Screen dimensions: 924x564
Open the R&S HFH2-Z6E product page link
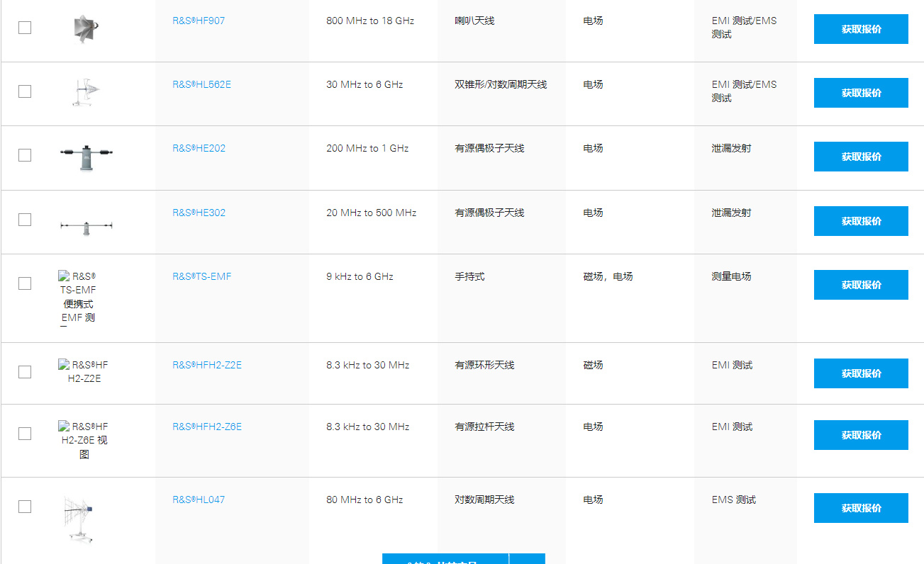click(206, 427)
